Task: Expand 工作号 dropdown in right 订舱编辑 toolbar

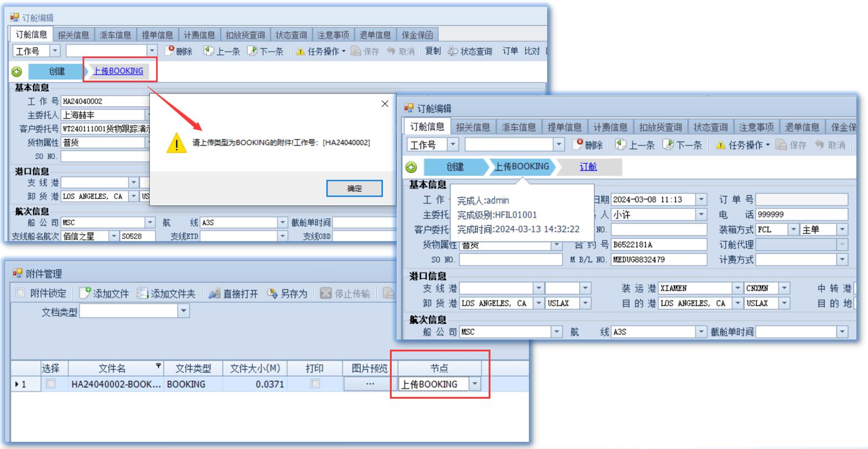Action: 453,145
